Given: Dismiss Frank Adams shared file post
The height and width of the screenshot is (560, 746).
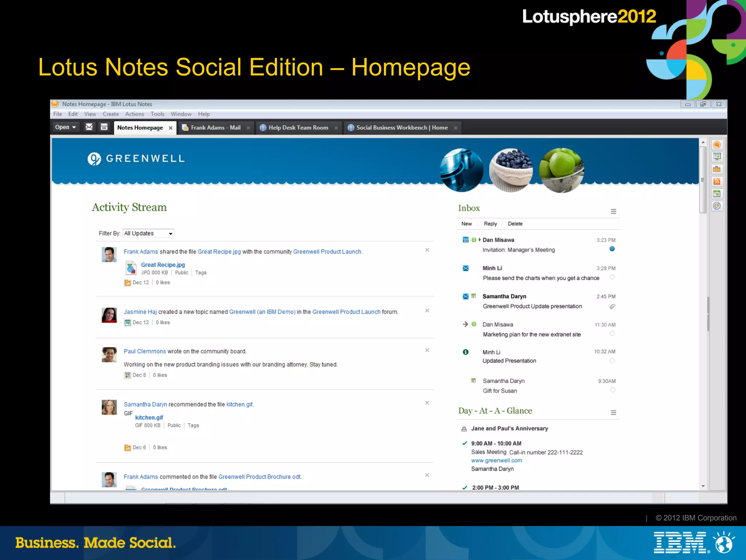Looking at the screenshot, I should (427, 250).
